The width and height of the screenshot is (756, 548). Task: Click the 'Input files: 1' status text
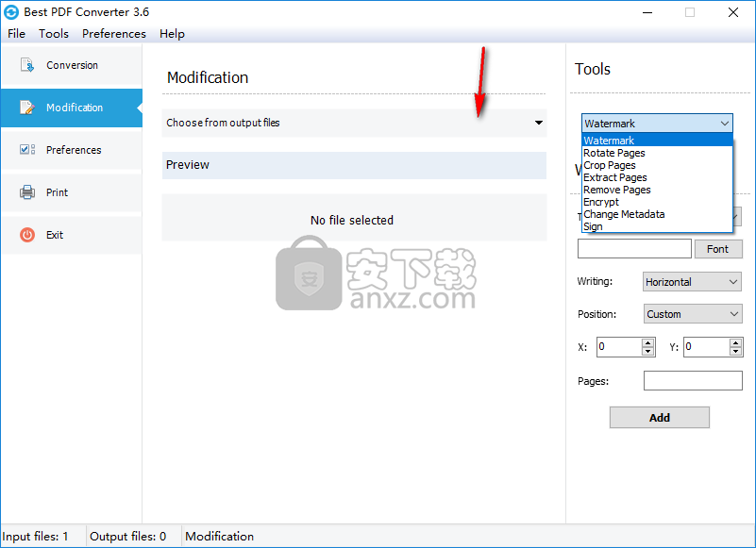tap(35, 537)
